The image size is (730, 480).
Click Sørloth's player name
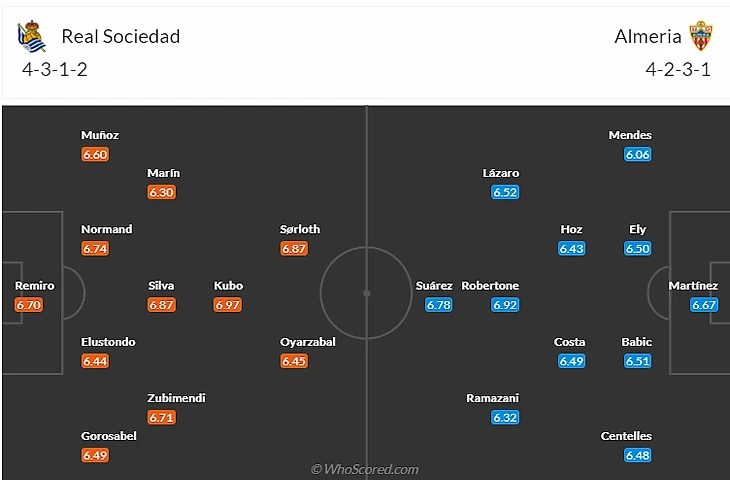pyautogui.click(x=300, y=229)
